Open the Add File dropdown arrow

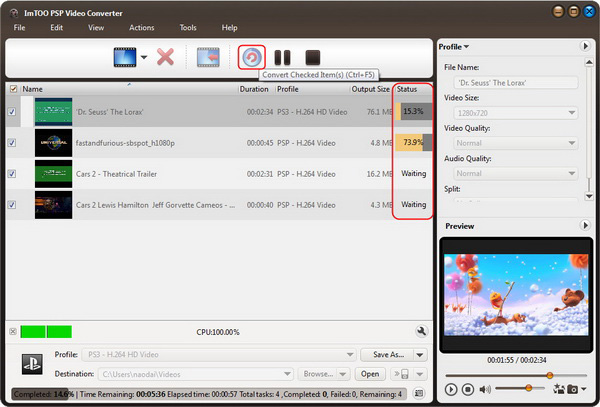pos(144,57)
